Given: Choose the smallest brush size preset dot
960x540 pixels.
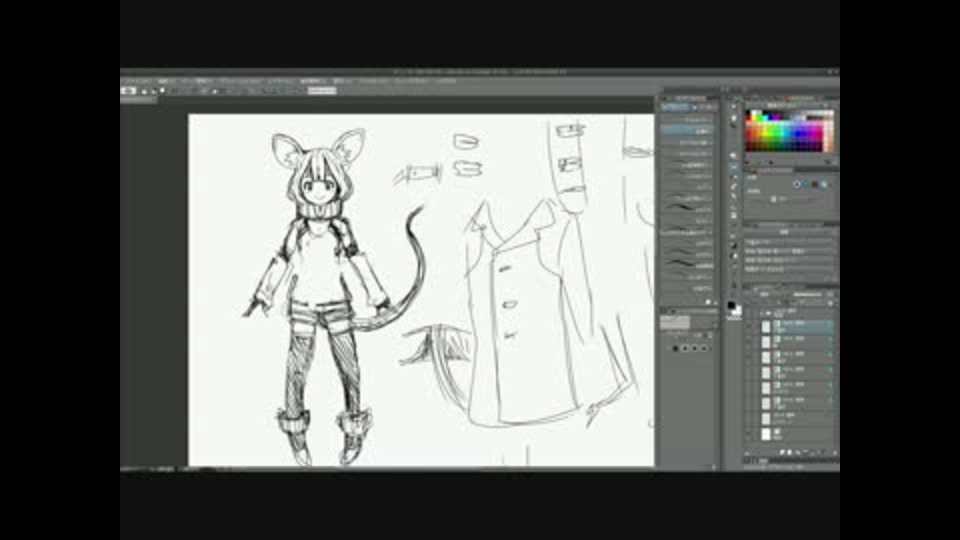Looking at the screenshot, I should tap(676, 348).
